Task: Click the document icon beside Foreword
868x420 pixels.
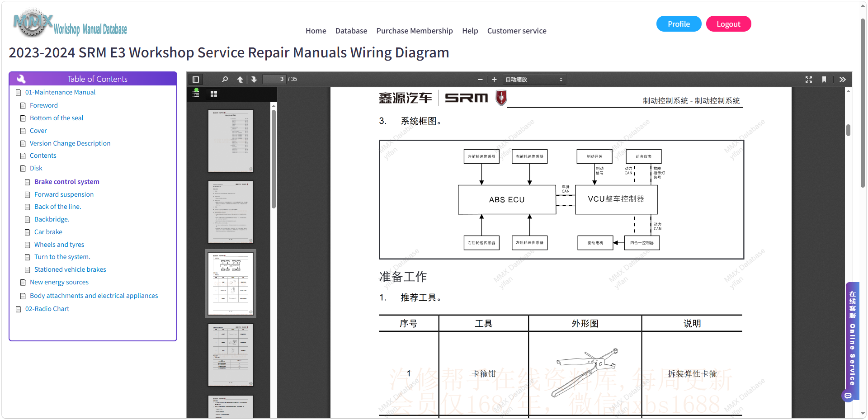Action: click(x=23, y=106)
